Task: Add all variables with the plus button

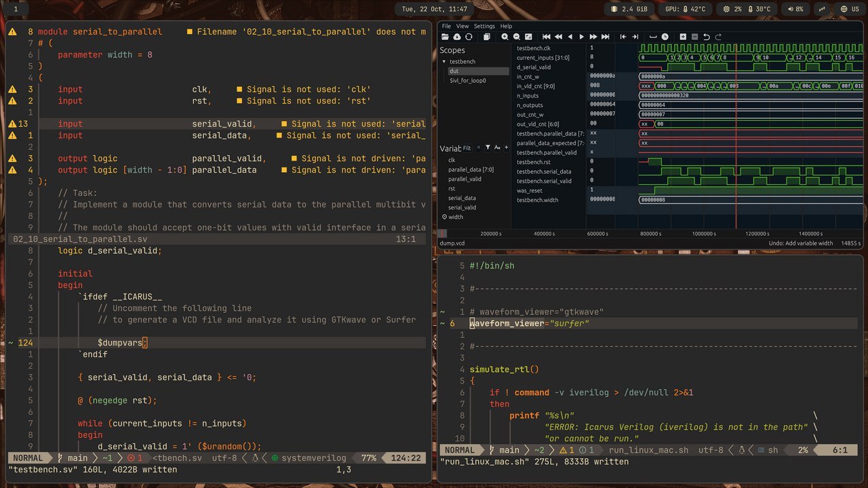Action: [x=507, y=148]
